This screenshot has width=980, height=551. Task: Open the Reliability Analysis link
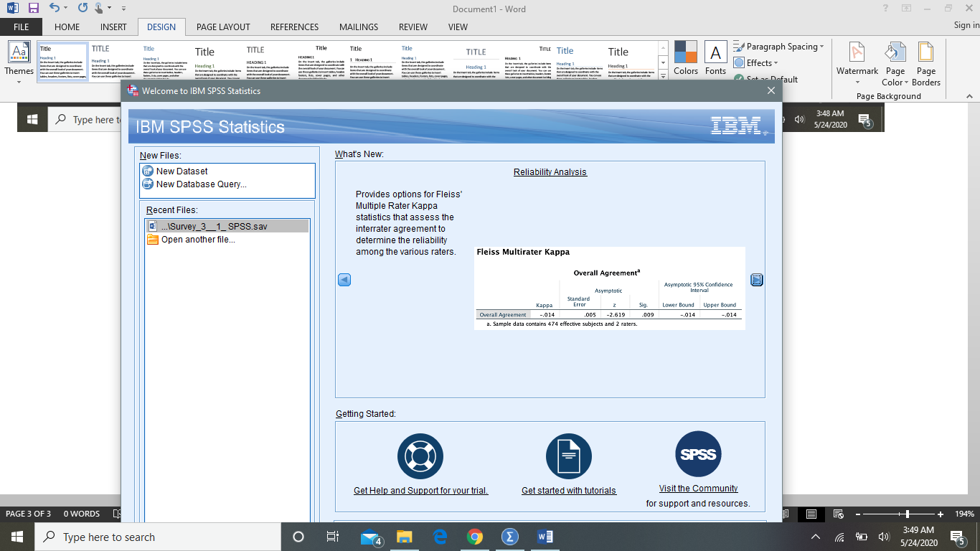(550, 171)
